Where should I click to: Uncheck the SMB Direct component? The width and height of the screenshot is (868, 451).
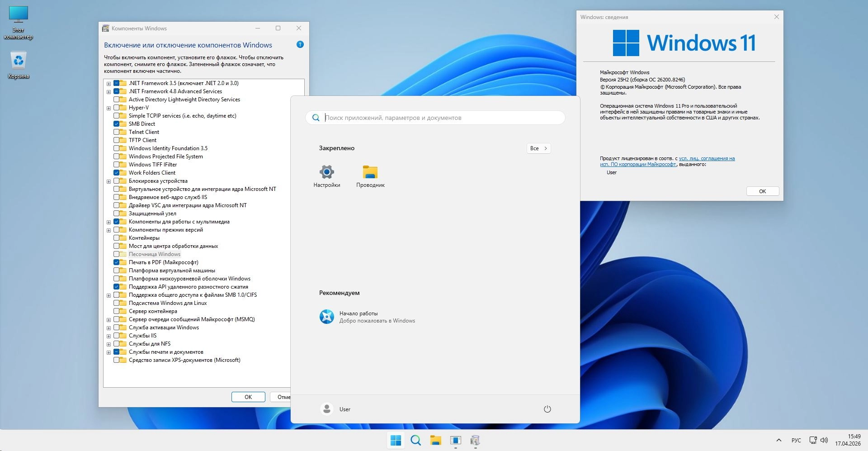(117, 124)
